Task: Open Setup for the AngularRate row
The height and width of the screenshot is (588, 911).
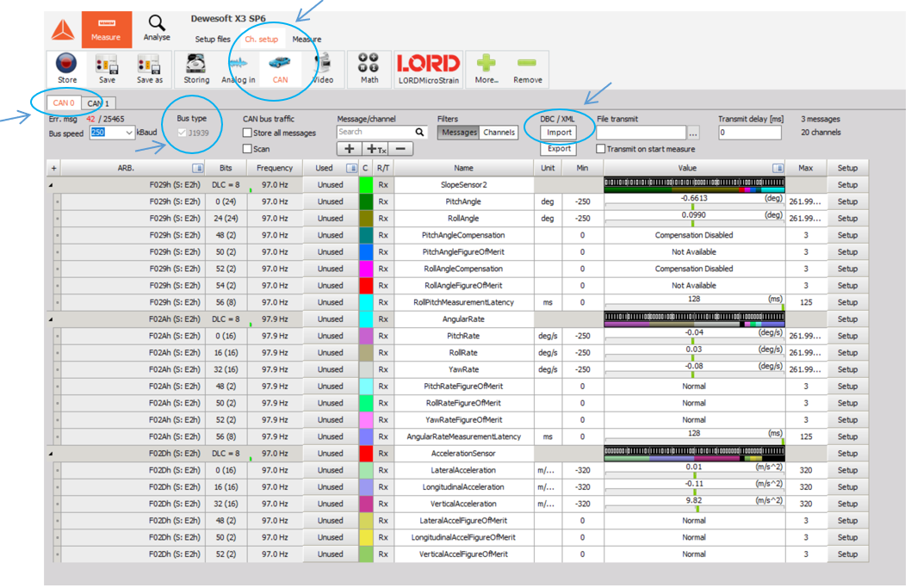Action: point(847,319)
